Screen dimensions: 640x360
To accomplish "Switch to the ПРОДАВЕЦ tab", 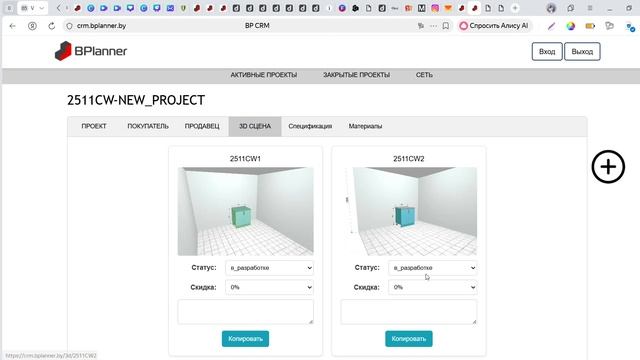I will (202, 126).
